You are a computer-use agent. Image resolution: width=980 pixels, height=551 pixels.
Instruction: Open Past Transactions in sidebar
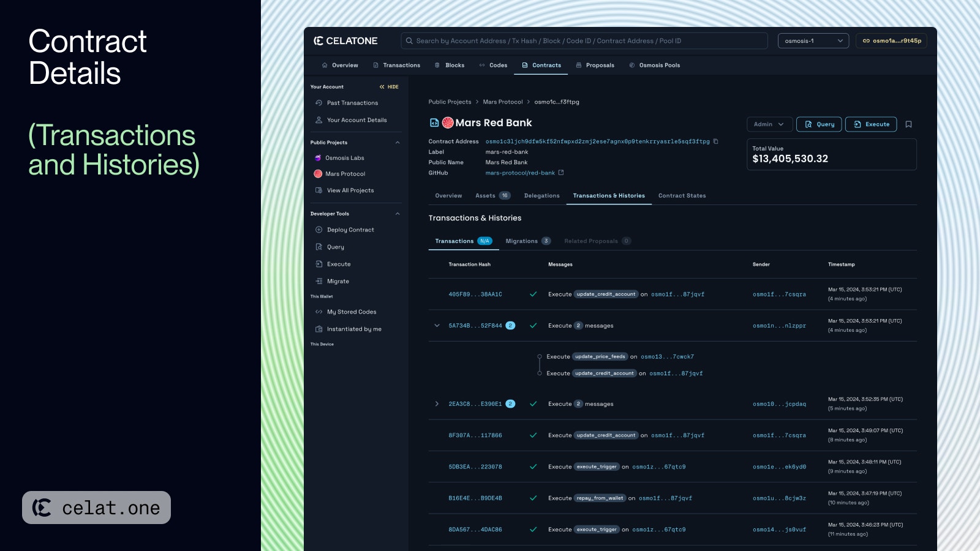click(352, 103)
